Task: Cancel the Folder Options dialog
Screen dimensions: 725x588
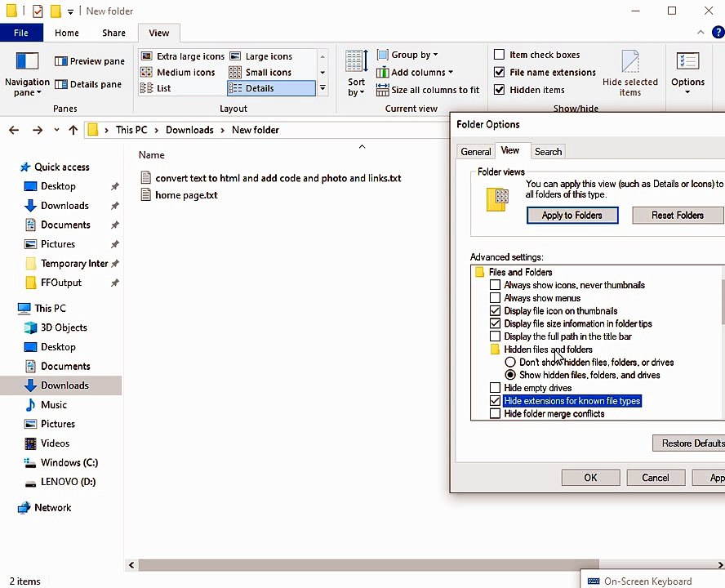Action: (655, 478)
